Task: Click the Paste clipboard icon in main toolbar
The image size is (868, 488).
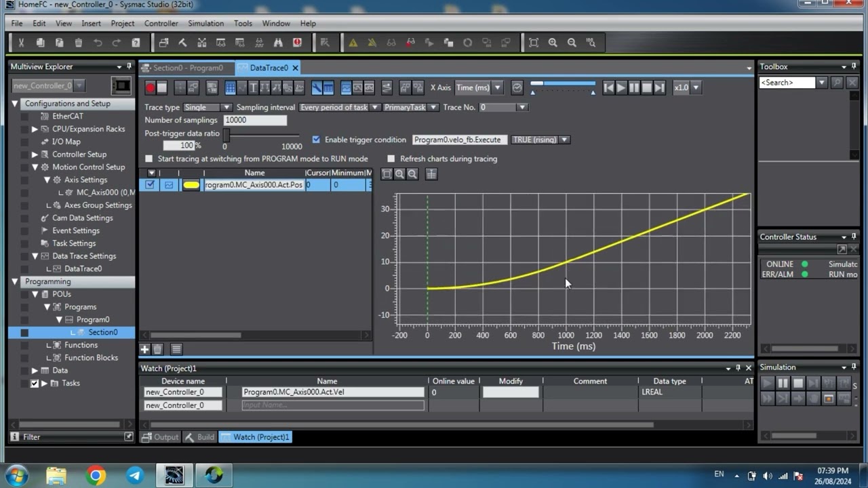Action: pos(59,43)
